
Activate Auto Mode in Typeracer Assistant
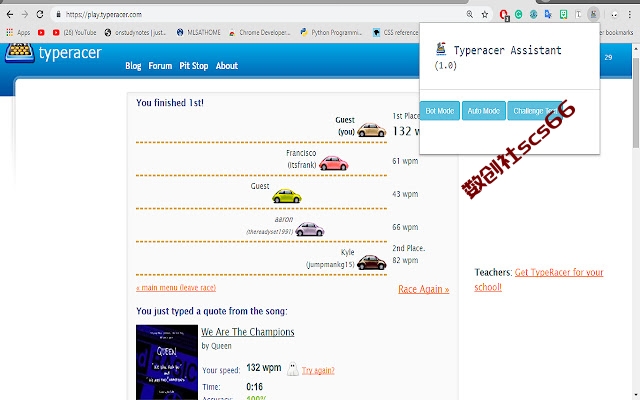click(483, 111)
